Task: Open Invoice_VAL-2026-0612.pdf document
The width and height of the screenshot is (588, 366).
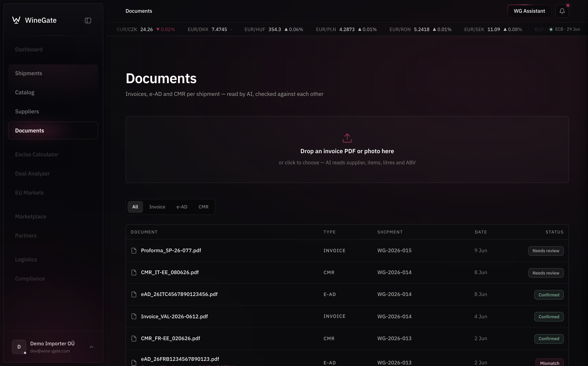Action: pos(174,316)
